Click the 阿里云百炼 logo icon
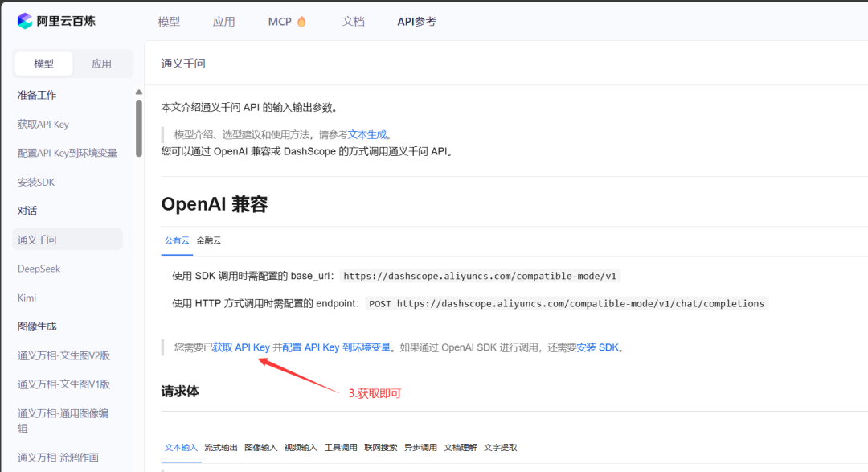Viewport: 868px width, 472px height. click(x=25, y=21)
